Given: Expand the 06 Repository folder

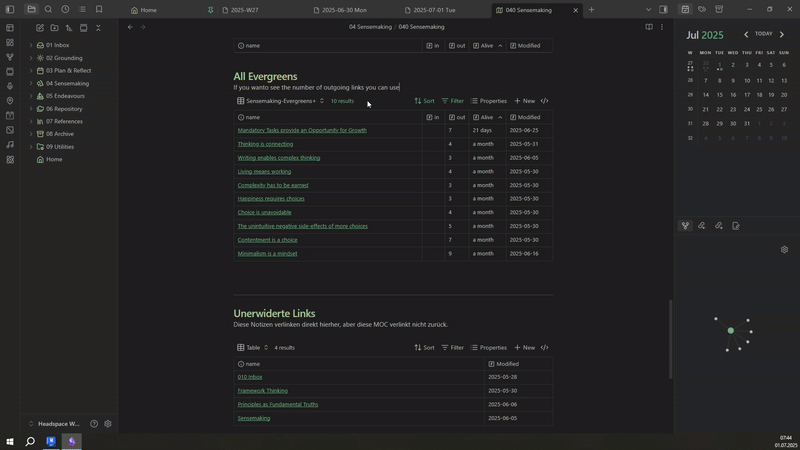Looking at the screenshot, I should (x=31, y=109).
